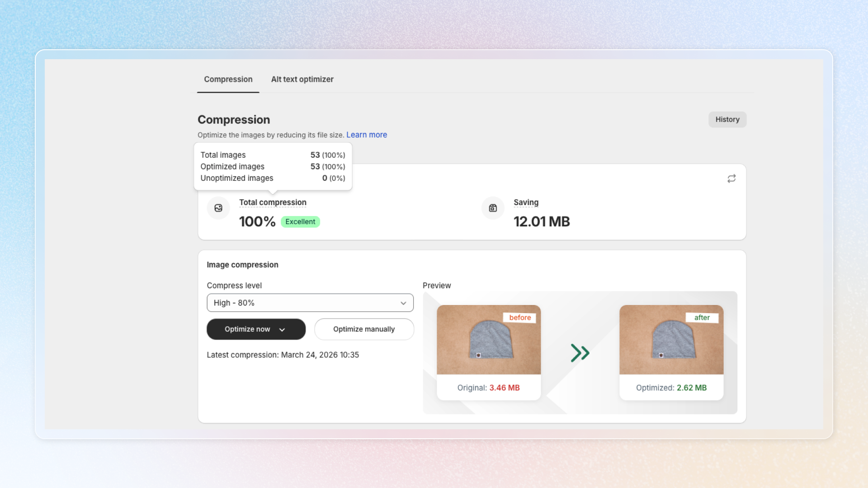The height and width of the screenshot is (488, 868).
Task: Click the saving disk icon
Action: [x=493, y=208]
